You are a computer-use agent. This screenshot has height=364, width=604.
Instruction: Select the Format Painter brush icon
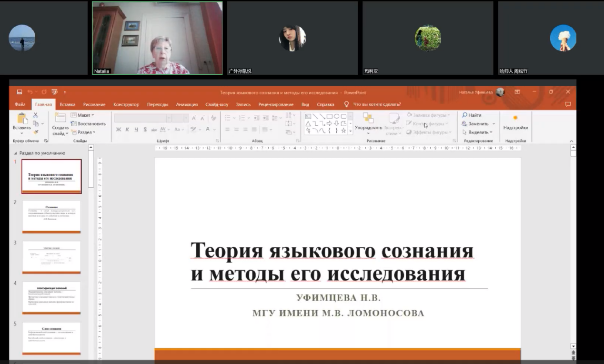point(35,132)
